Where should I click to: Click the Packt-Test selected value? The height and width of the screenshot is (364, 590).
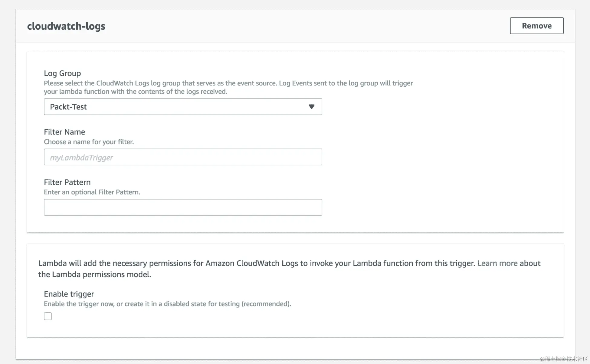pos(68,107)
